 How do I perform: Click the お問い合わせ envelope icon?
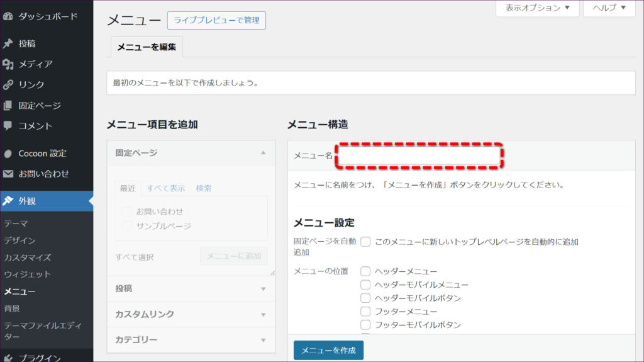[8, 174]
